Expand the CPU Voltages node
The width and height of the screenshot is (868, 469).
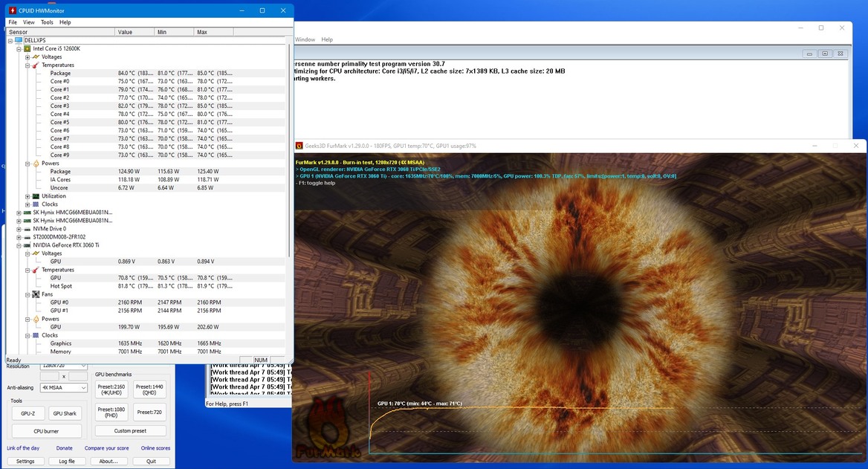[x=27, y=57]
